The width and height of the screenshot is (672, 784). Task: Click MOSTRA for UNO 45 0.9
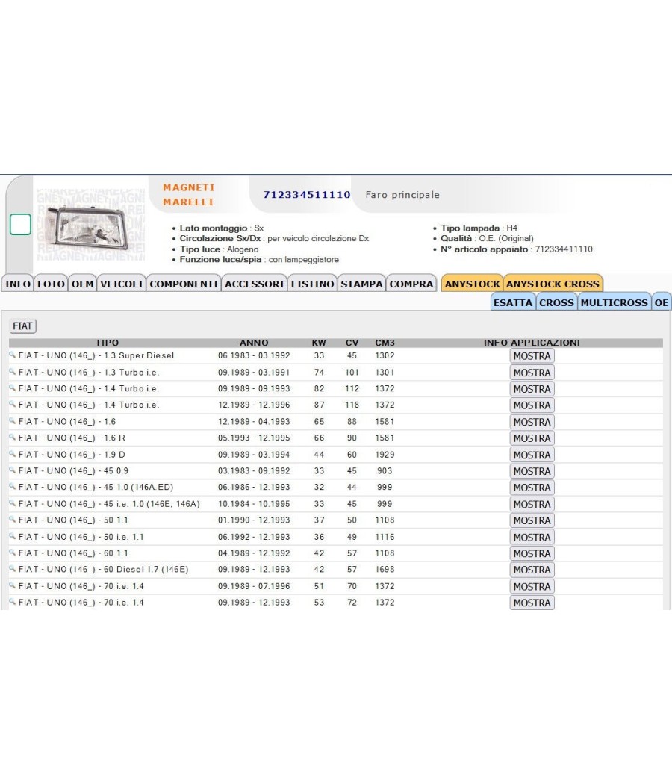pyautogui.click(x=532, y=471)
